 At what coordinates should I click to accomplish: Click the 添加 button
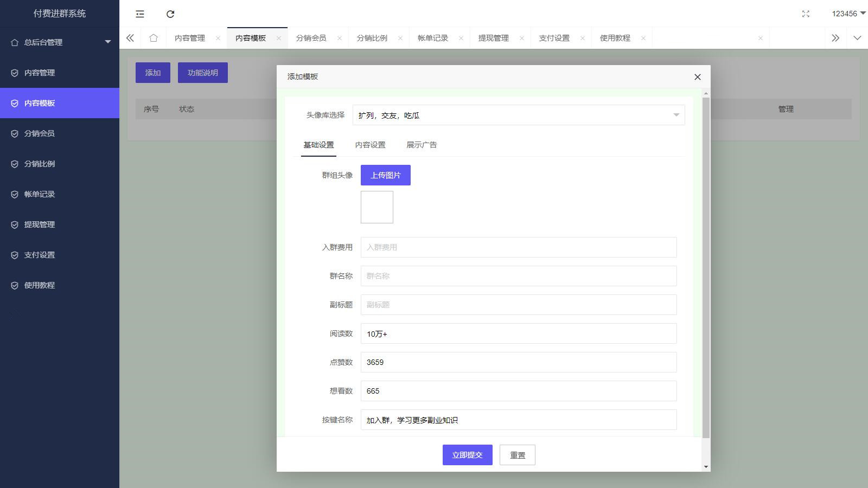tap(153, 73)
